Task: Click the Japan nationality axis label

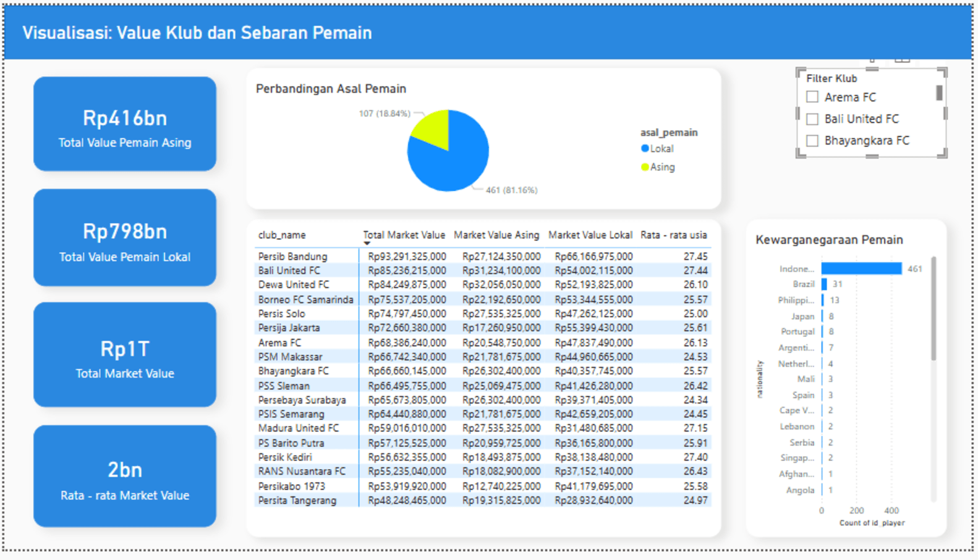Action: (x=803, y=316)
